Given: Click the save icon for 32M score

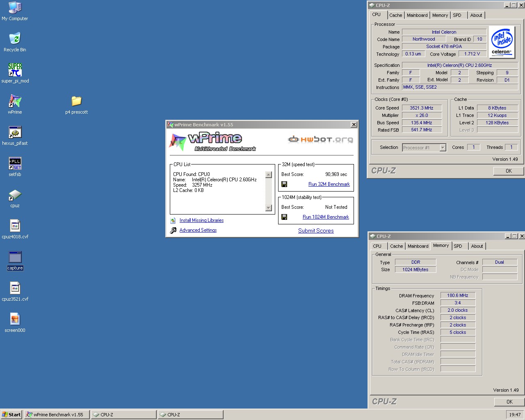Looking at the screenshot, I should pos(284,184).
